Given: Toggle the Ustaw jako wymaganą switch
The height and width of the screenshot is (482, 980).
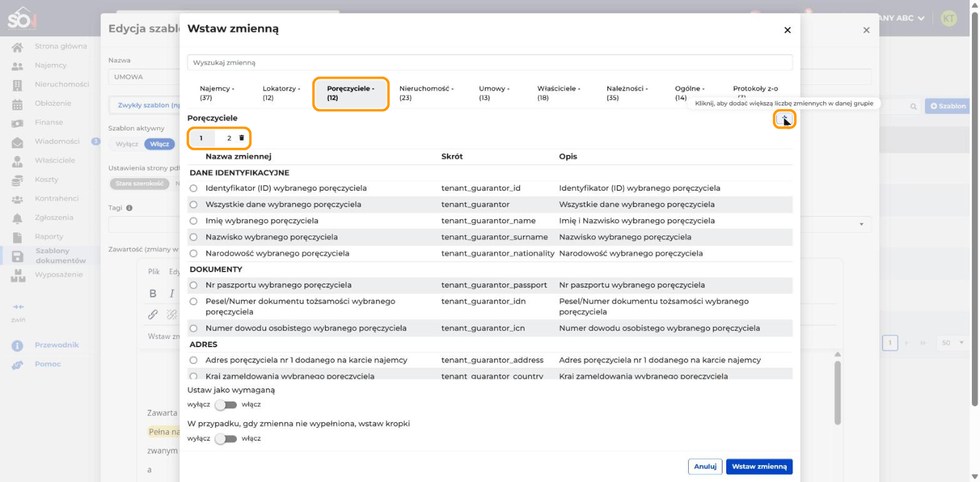Looking at the screenshot, I should point(226,405).
